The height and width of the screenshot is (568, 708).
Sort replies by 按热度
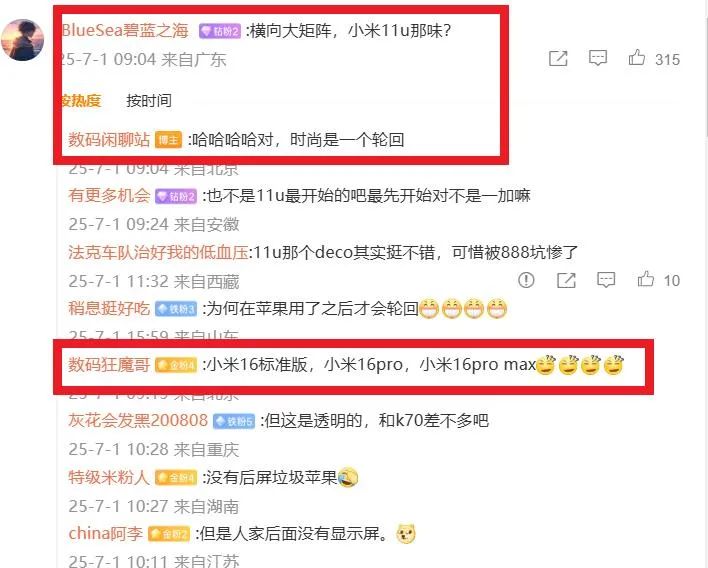(x=80, y=100)
